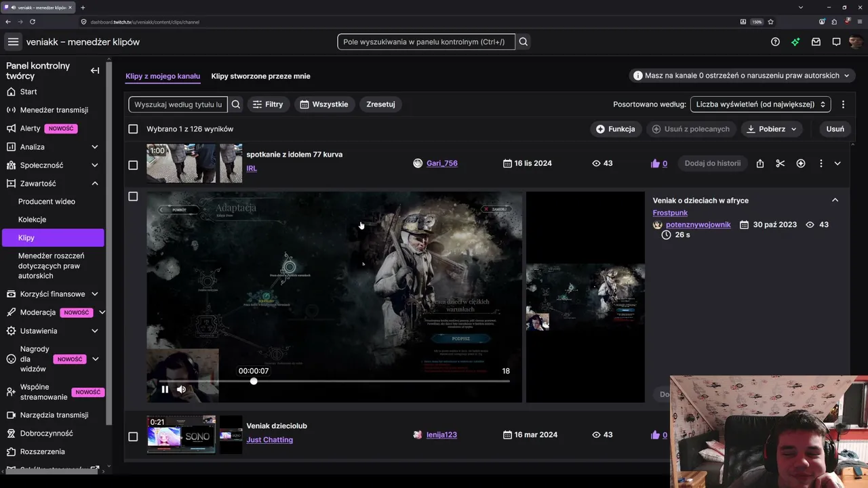The width and height of the screenshot is (868, 488).
Task: Toggle the select-all clips checkbox
Action: coord(133,129)
